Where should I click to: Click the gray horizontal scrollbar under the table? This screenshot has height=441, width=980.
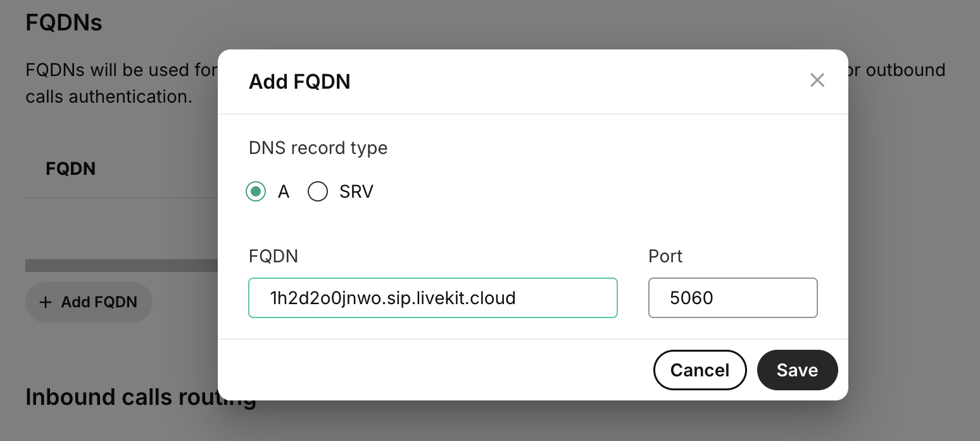click(x=121, y=265)
